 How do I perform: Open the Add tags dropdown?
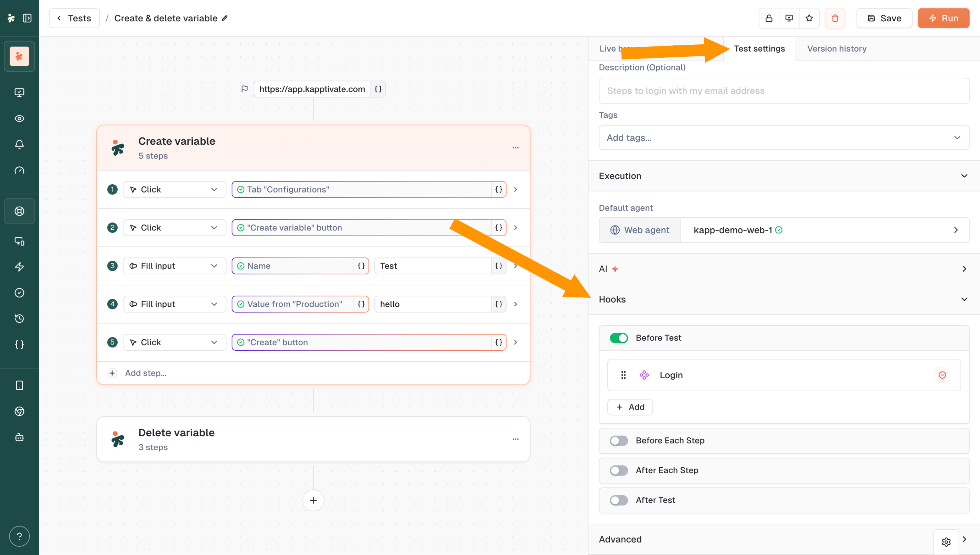(x=784, y=138)
